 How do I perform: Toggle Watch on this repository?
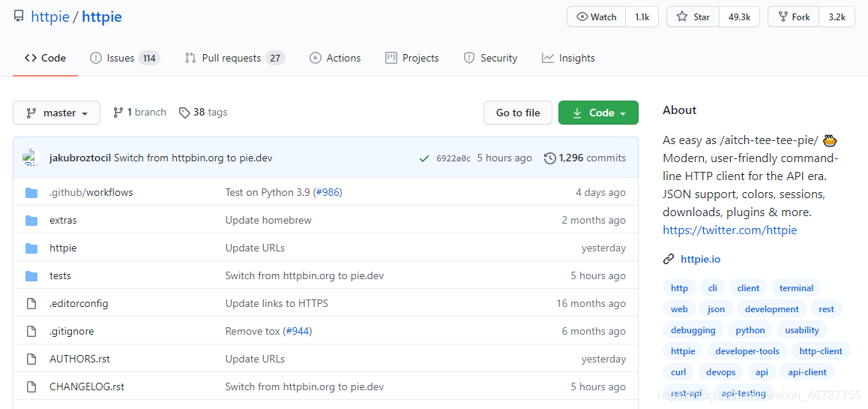click(596, 17)
